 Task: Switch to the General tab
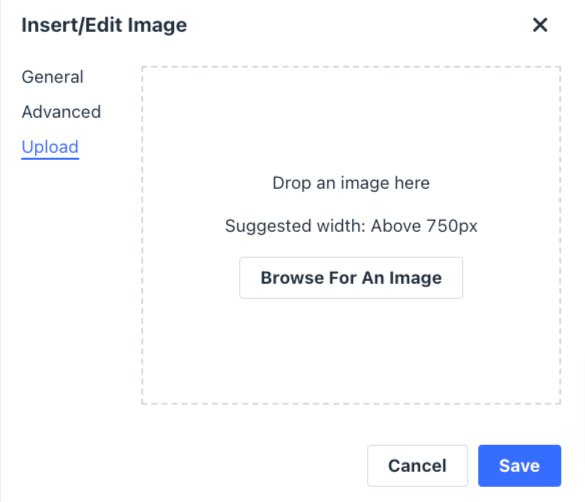click(53, 77)
